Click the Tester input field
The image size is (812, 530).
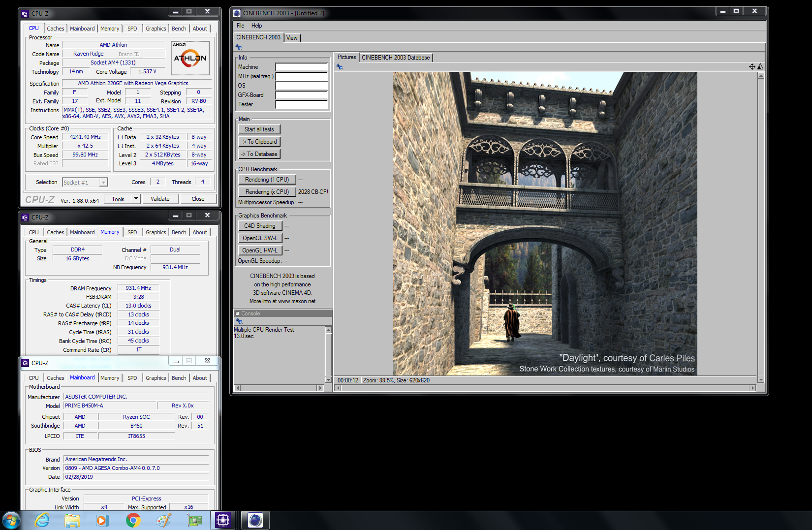[301, 104]
